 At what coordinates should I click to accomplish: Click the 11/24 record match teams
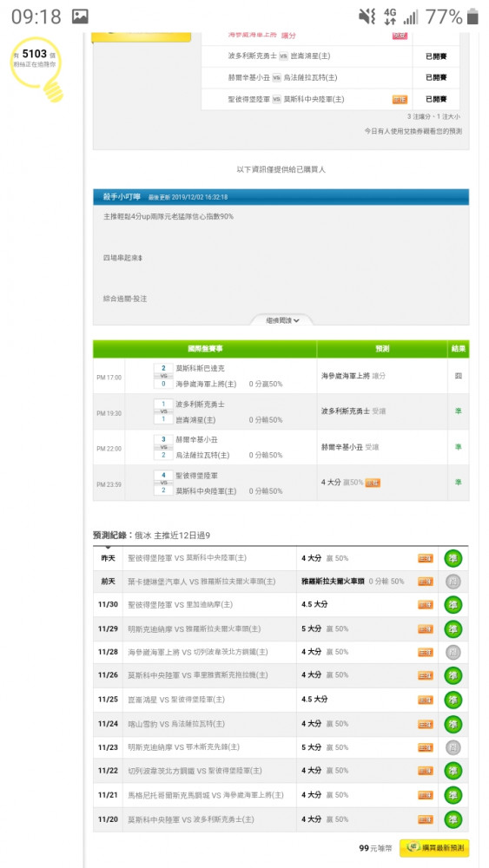pos(176,724)
